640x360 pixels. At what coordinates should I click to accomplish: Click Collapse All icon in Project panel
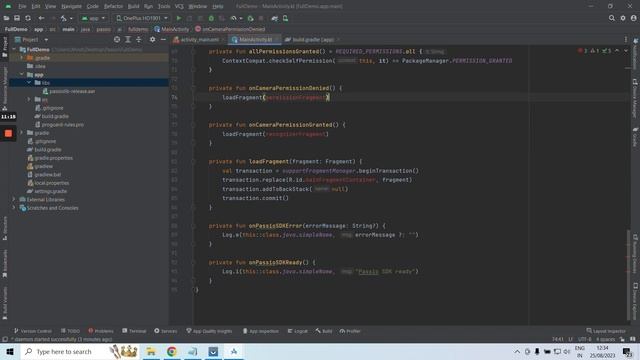139,40
